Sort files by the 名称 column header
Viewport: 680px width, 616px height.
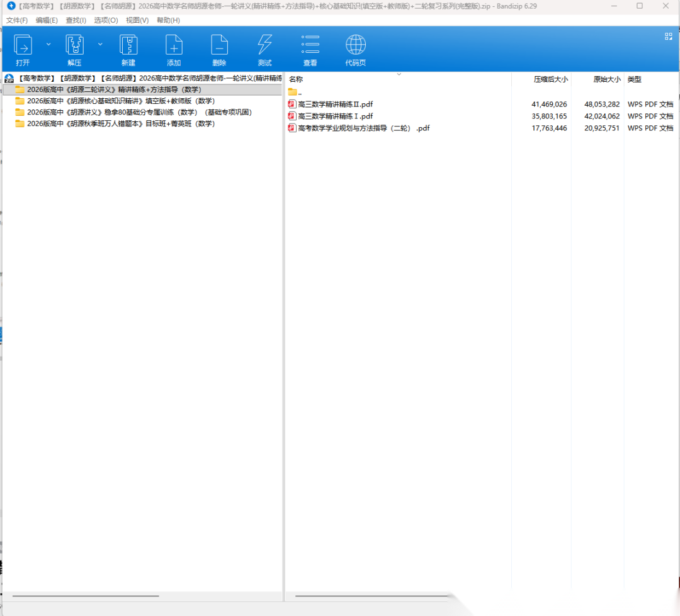pos(296,79)
